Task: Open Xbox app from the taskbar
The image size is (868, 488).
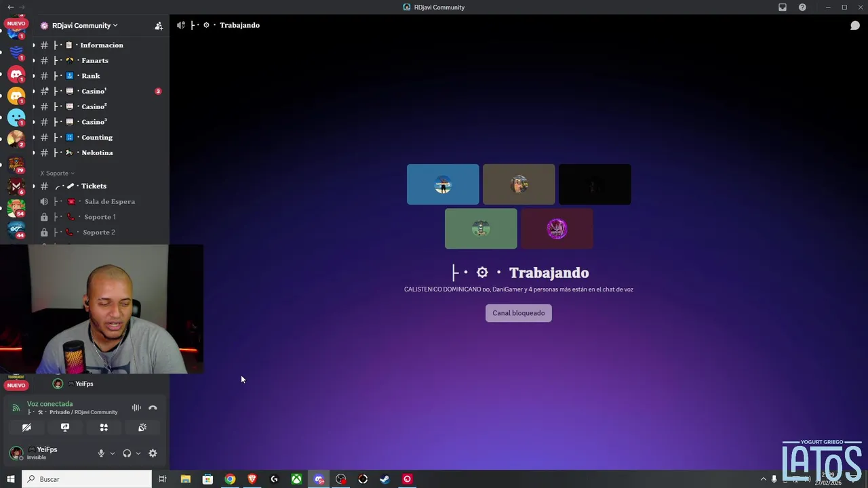Action: point(296,479)
